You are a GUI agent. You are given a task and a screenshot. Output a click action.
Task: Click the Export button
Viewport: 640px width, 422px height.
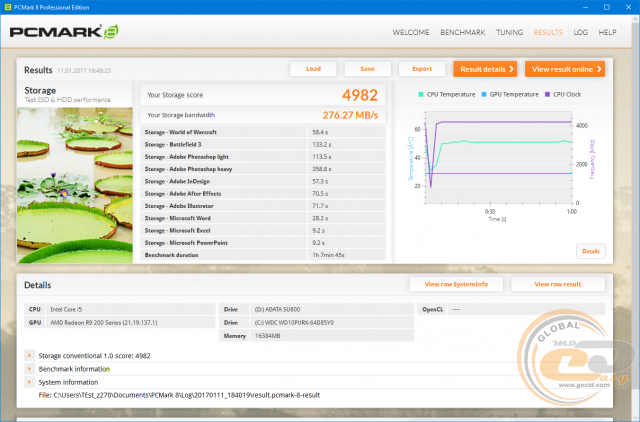point(422,69)
